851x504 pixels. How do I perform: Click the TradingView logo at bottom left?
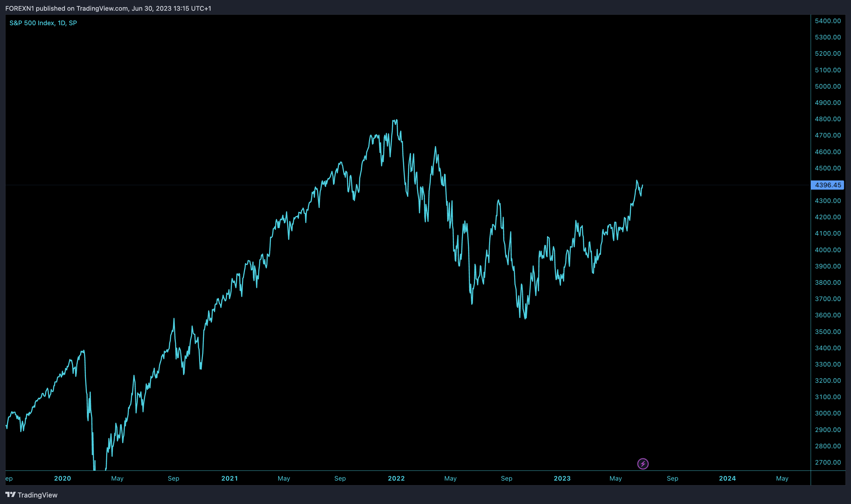(x=31, y=495)
